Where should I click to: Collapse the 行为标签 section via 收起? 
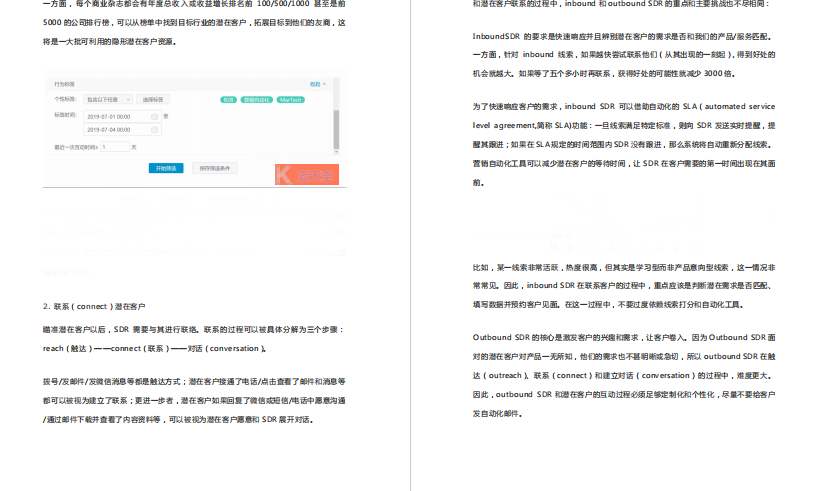316,84
